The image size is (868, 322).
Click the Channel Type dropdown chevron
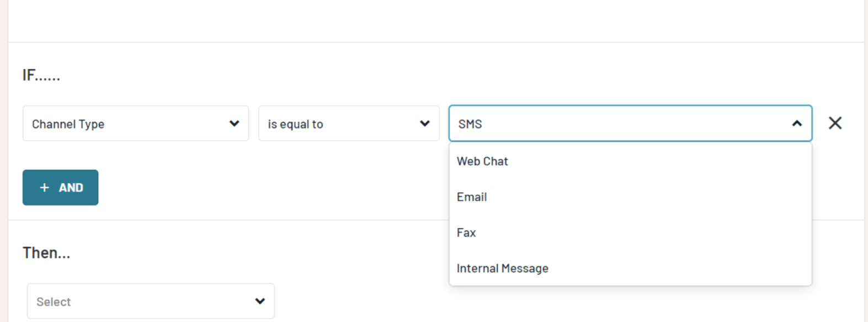[x=235, y=124]
